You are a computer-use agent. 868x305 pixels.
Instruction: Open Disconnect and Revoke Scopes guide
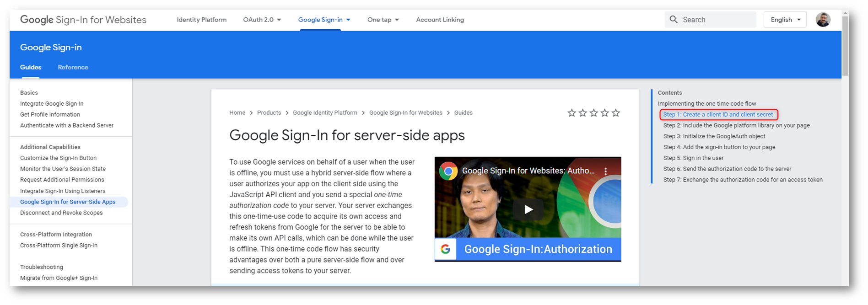coord(61,213)
